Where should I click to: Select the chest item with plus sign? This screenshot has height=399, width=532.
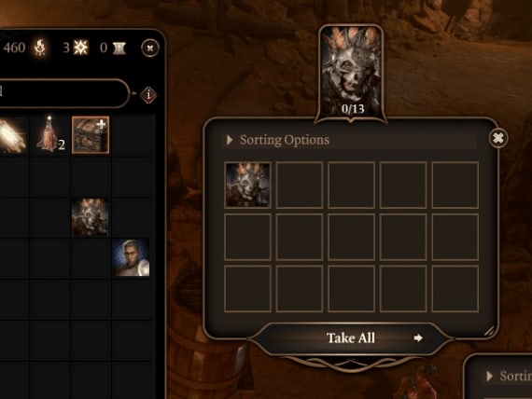click(x=91, y=135)
